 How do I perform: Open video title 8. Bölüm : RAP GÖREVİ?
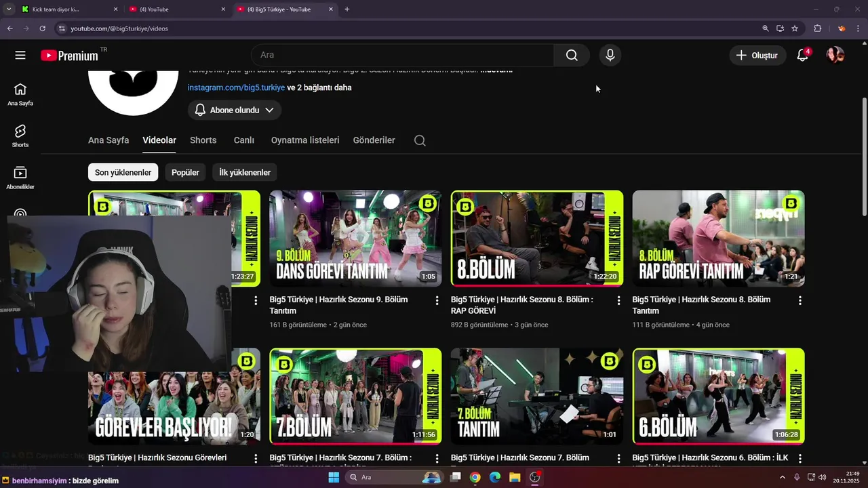point(522,305)
